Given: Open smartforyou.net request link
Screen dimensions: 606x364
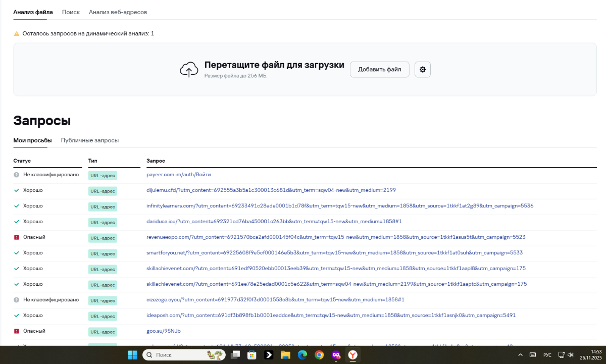Looking at the screenshot, I should [334, 253].
